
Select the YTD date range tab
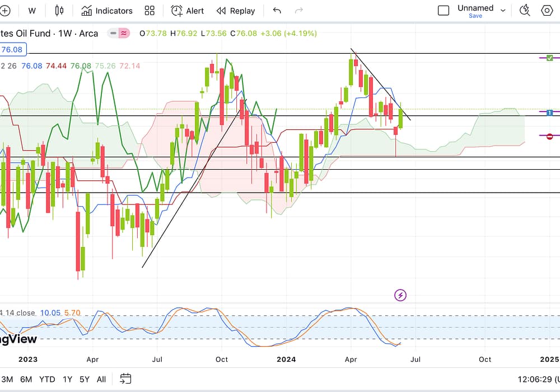point(47,379)
